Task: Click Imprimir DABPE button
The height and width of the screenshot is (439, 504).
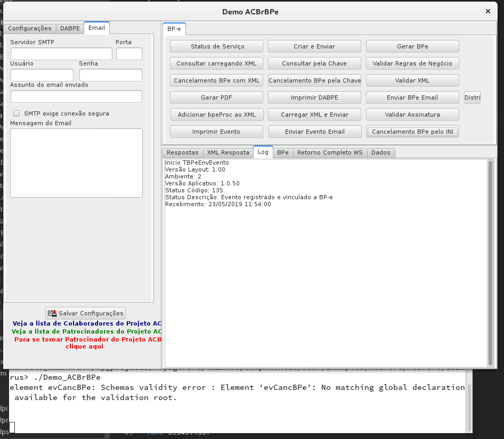Action: click(x=314, y=97)
